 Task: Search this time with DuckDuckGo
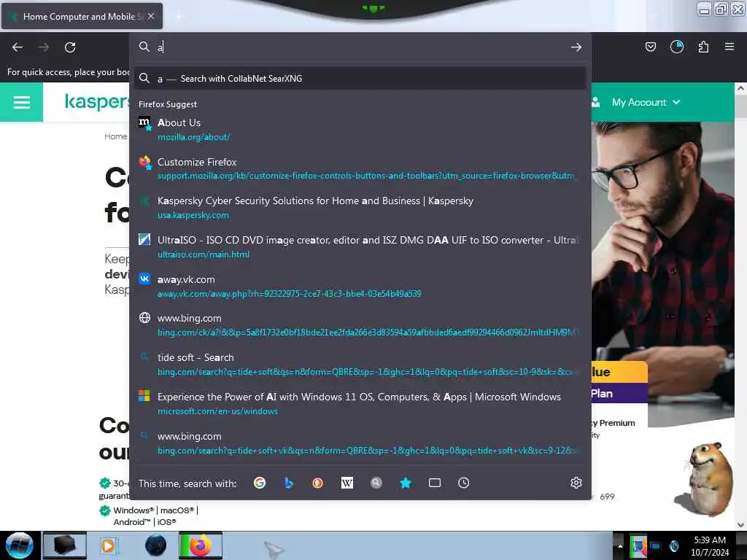(x=318, y=483)
